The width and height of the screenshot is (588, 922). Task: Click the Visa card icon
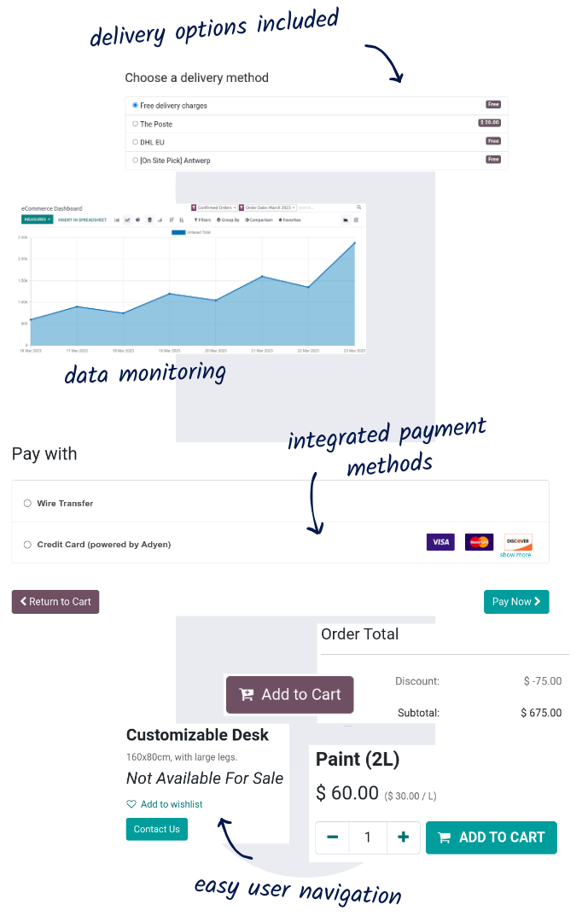(x=440, y=542)
